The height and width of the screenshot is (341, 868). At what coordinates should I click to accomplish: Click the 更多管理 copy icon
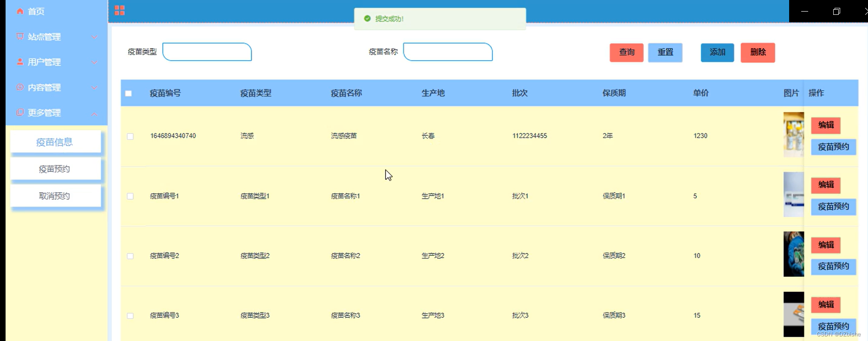[x=20, y=112]
